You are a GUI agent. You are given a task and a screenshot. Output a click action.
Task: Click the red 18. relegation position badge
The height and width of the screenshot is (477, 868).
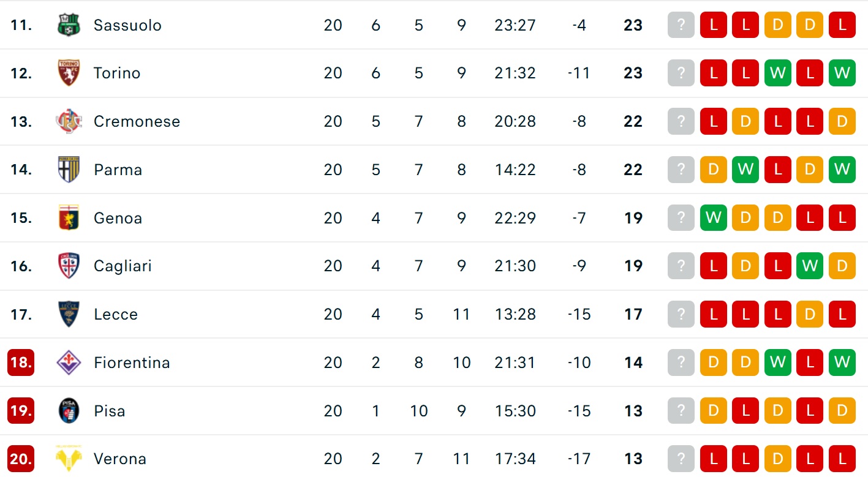click(x=21, y=362)
